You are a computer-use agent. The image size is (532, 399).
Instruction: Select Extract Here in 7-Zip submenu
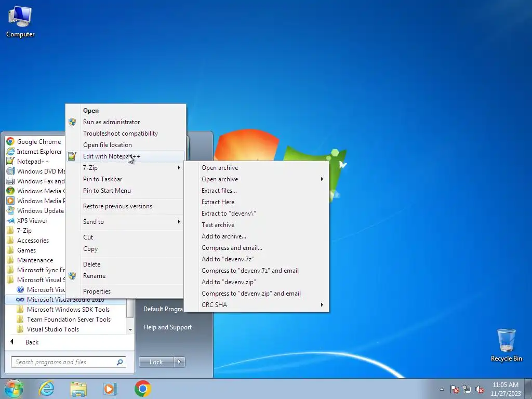tap(257, 202)
